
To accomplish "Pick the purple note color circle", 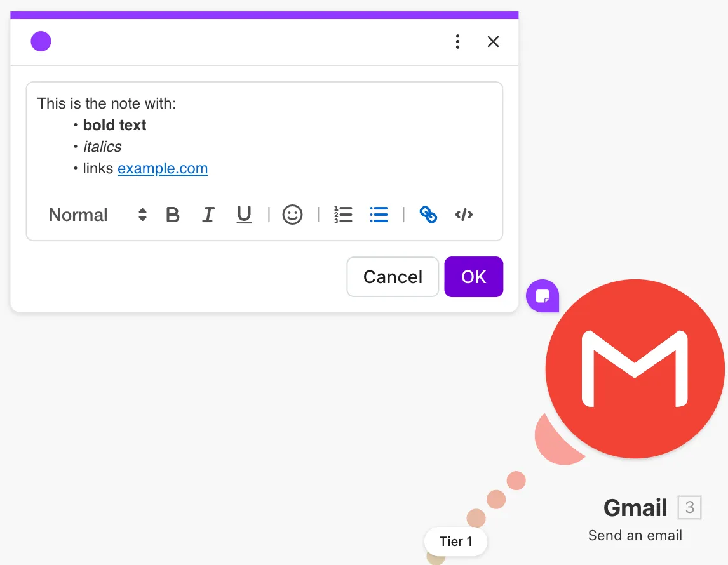I will coord(41,41).
